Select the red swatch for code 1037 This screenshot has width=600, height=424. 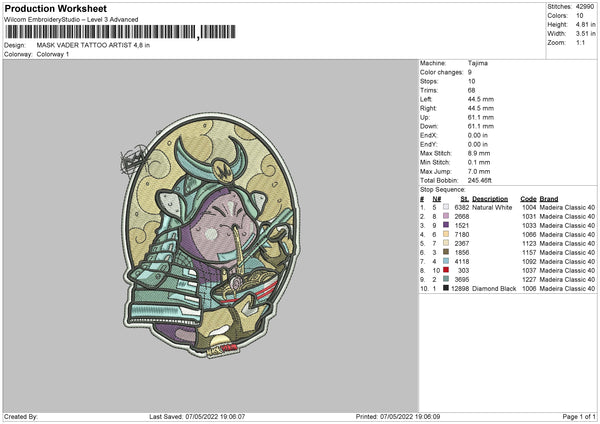pos(446,270)
